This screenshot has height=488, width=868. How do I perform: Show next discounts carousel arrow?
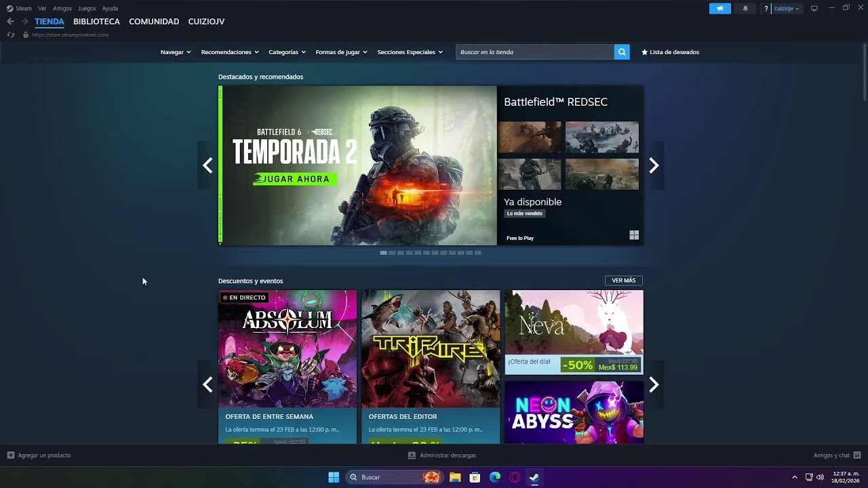tap(654, 385)
